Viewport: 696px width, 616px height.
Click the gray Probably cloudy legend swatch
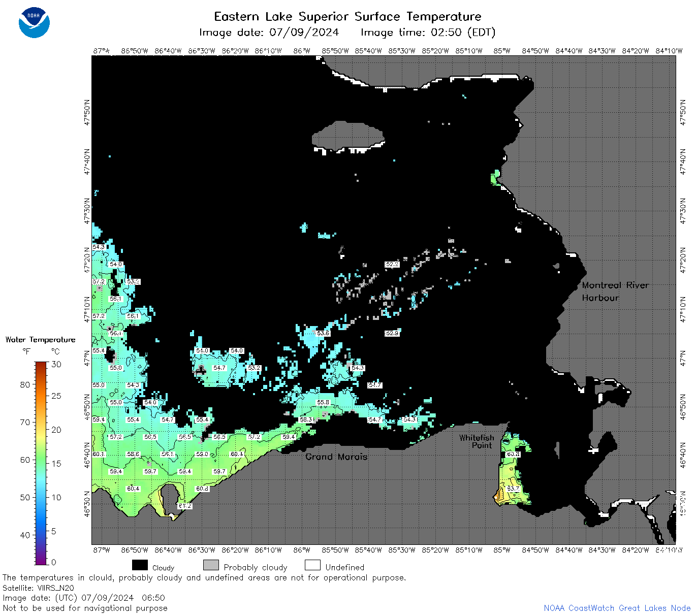[211, 565]
